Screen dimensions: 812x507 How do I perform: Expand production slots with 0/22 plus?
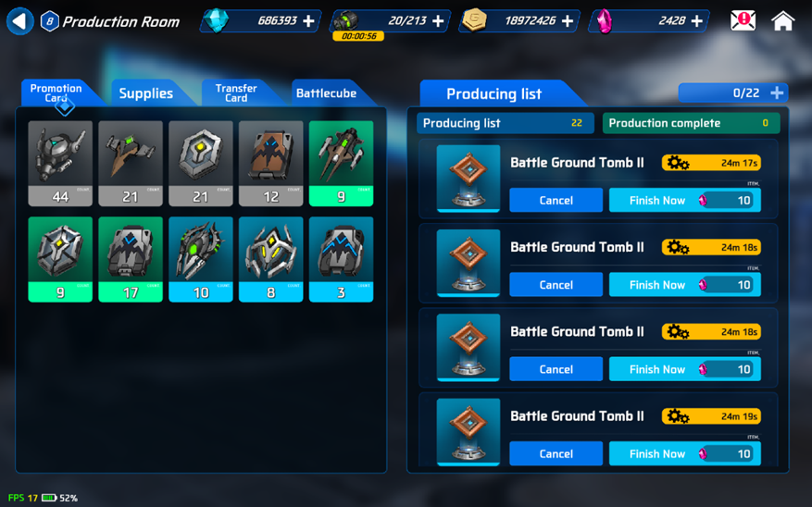(777, 93)
